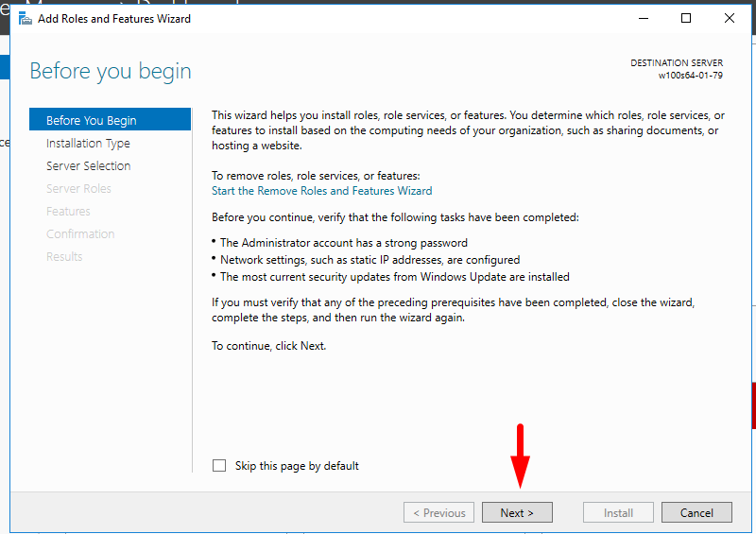Go to Installation Type step
Image resolution: width=756 pixels, height=534 pixels.
(88, 144)
